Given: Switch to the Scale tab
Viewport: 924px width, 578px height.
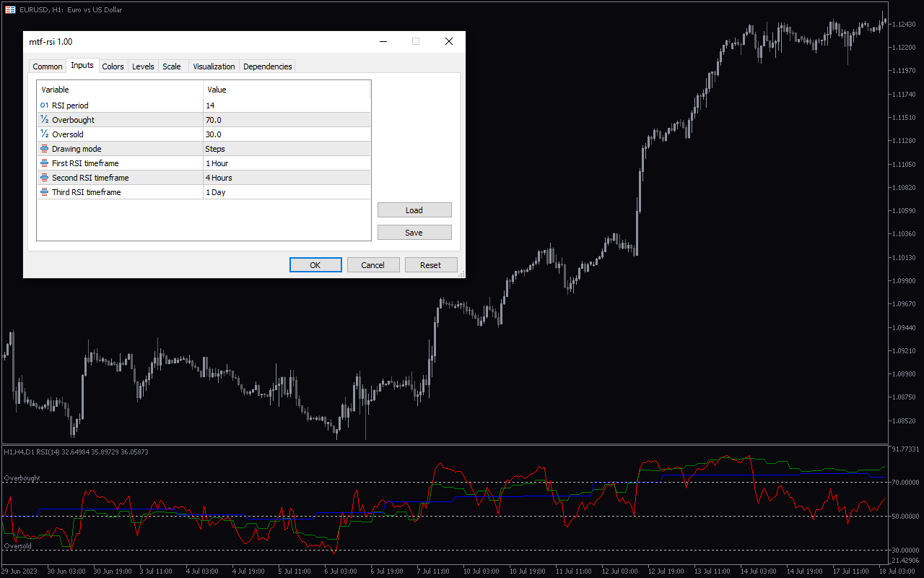Looking at the screenshot, I should point(172,66).
